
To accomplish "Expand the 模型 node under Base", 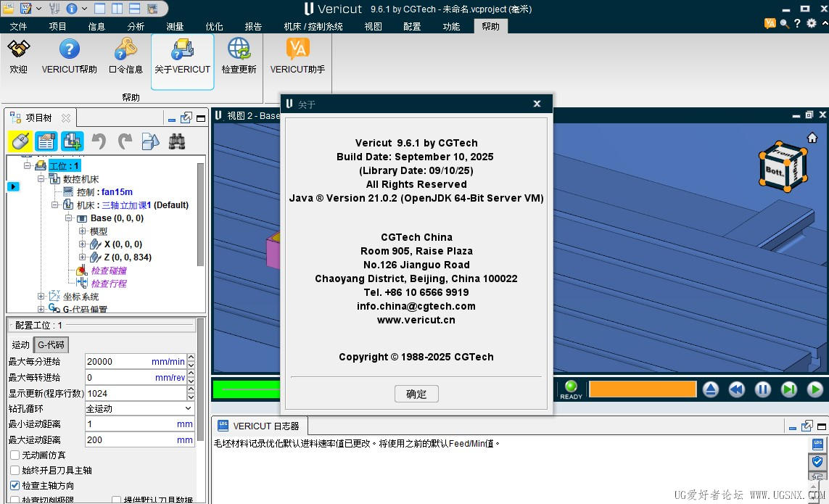I will coord(82,231).
